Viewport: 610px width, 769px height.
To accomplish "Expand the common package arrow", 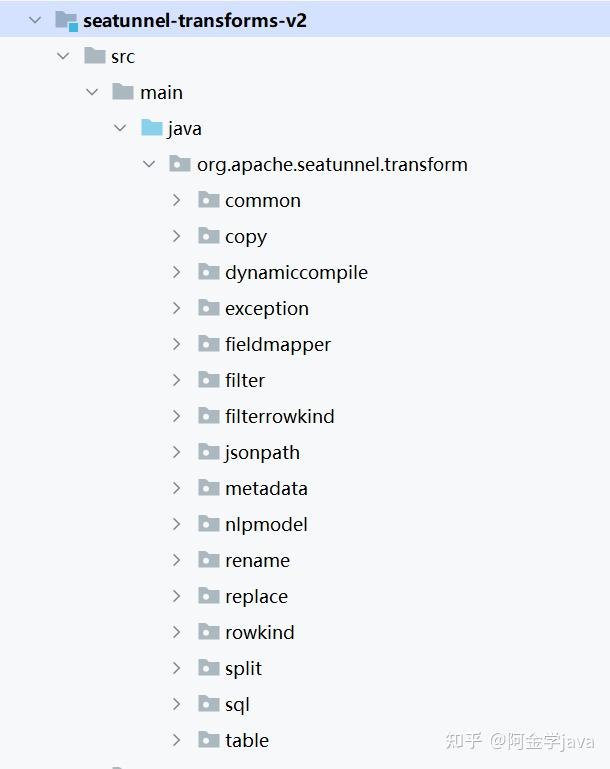I will click(177, 200).
